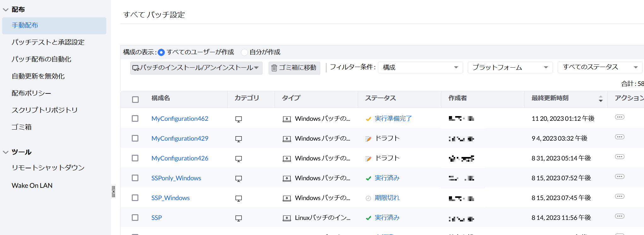The width and height of the screenshot is (644, 235).
Task: Expand the プラットフォーム dropdown
Action: click(x=510, y=67)
